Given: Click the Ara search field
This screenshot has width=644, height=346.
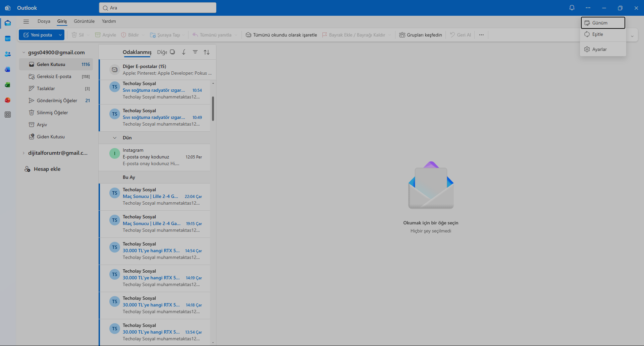Looking at the screenshot, I should (x=158, y=8).
